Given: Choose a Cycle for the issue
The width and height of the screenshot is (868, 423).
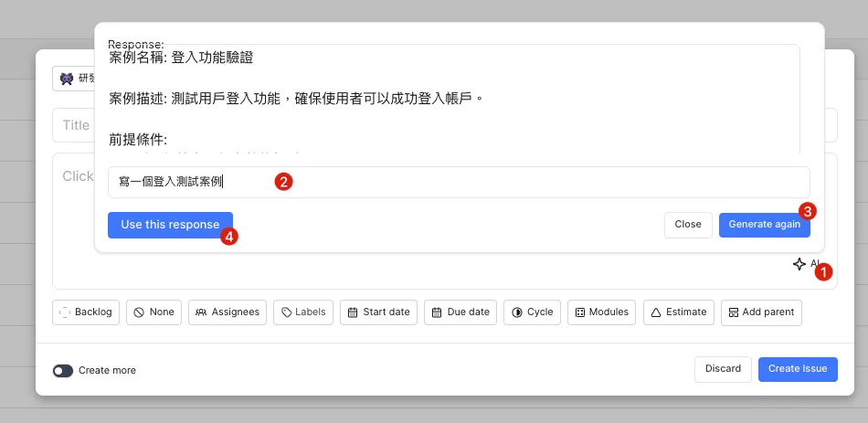Looking at the screenshot, I should [x=532, y=312].
